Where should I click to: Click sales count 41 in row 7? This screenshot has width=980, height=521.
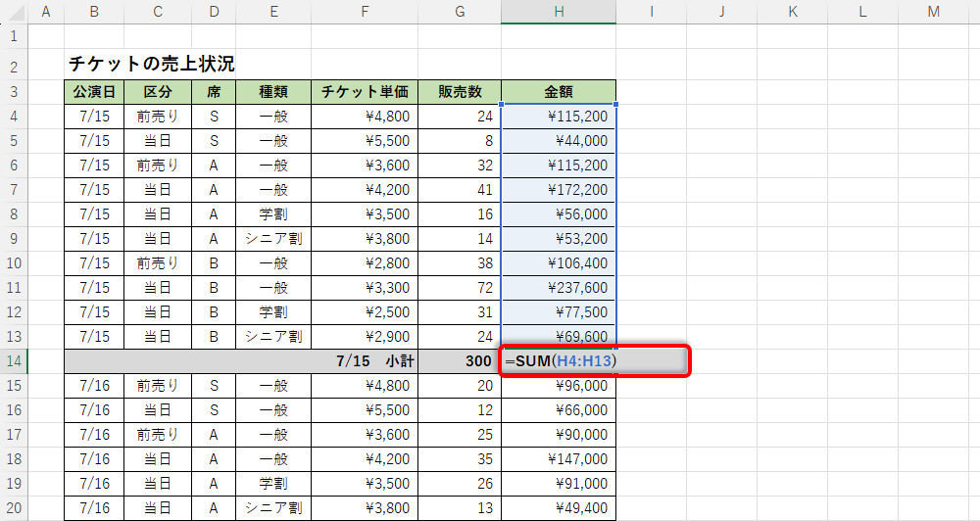coord(460,190)
